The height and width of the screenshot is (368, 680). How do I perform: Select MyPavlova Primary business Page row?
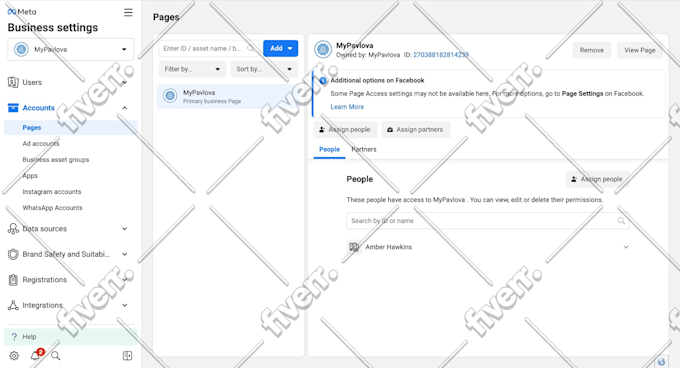pos(229,96)
